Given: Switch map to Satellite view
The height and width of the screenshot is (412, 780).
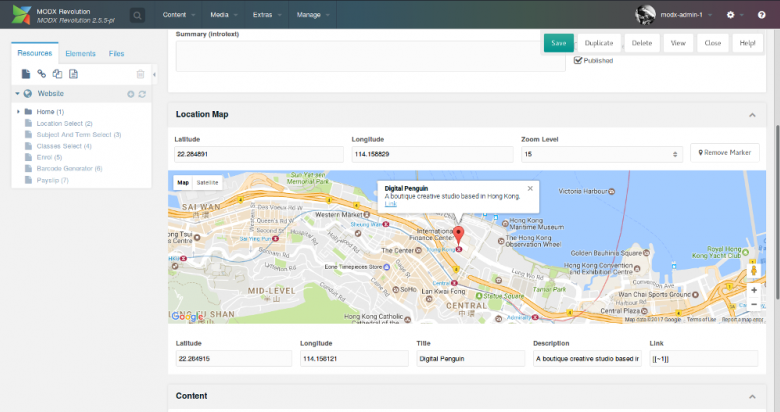Looking at the screenshot, I should coord(207,183).
